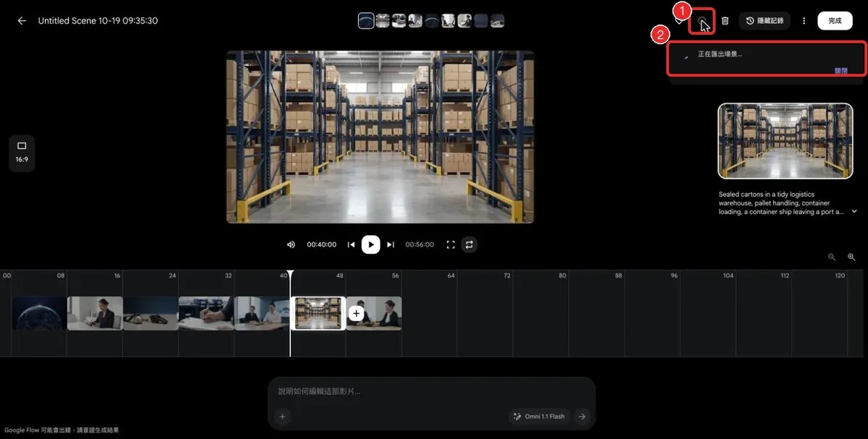This screenshot has height=439, width=868.
Task: Select the last scene thumbnail in the top strip
Action: 498,21
